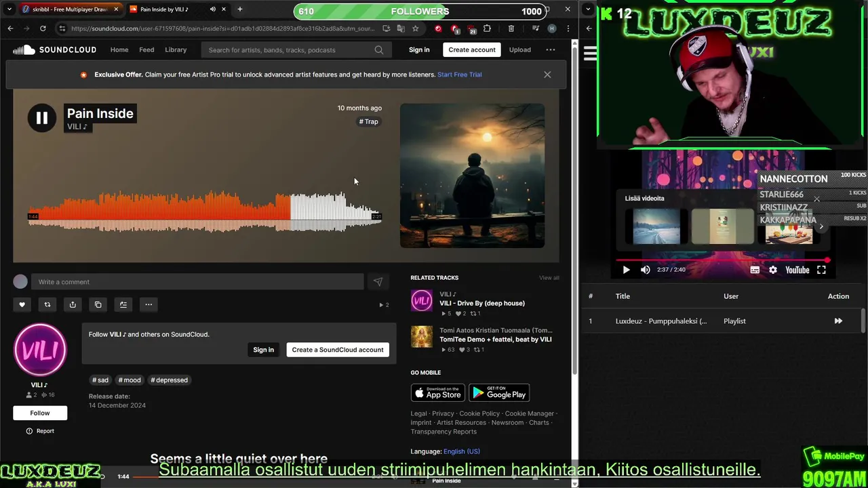
Task: Open the SoundCloud logo home link
Action: pyautogui.click(x=54, y=49)
